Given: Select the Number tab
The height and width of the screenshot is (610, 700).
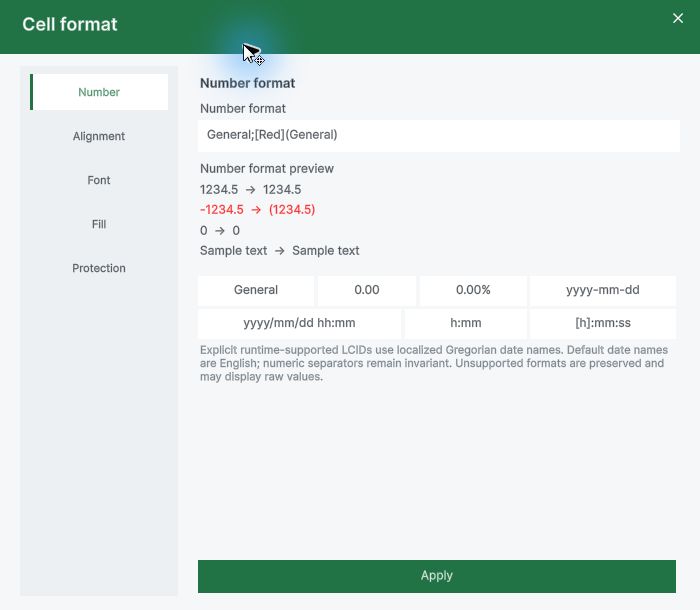Looking at the screenshot, I should 99,92.
